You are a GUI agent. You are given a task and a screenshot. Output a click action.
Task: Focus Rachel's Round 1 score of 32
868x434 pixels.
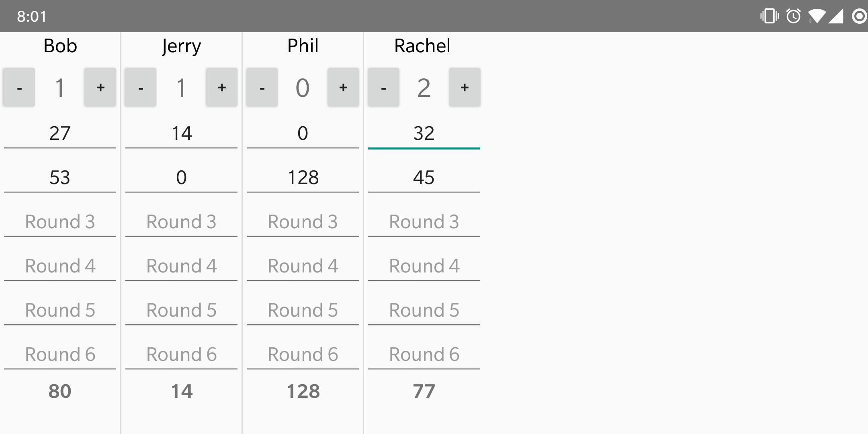(424, 133)
